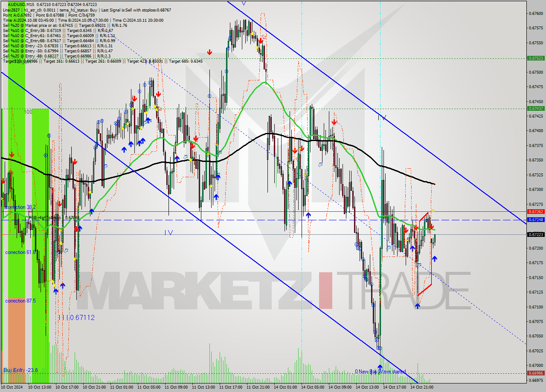Image resolution: width=546 pixels, height=392 pixels.
Task: Click the 'correction 87.5' label
Action: click(x=20, y=301)
